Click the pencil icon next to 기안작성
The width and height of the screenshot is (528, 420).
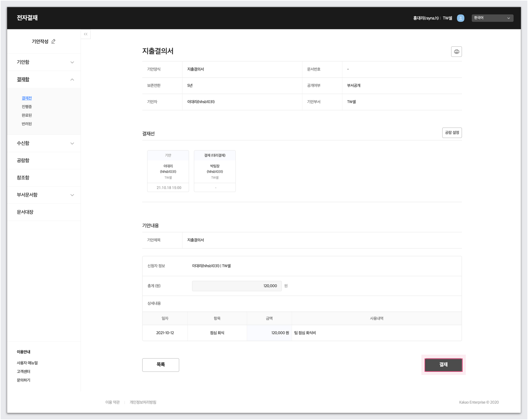53,42
